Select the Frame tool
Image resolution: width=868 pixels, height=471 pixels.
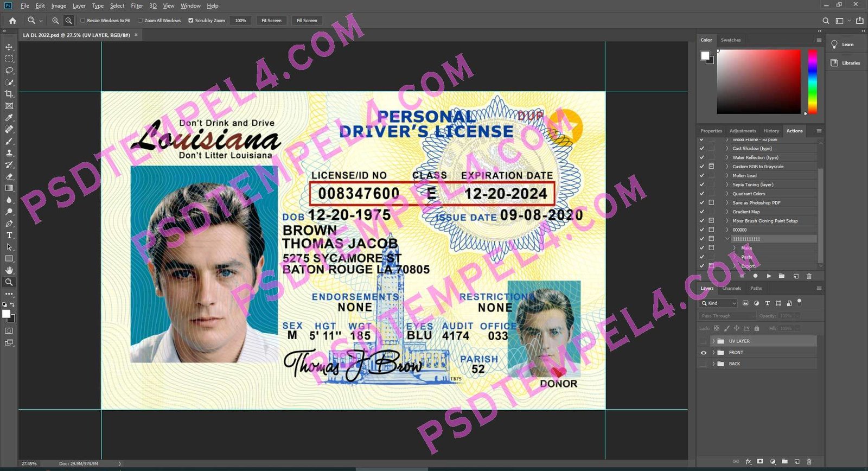pos(9,106)
